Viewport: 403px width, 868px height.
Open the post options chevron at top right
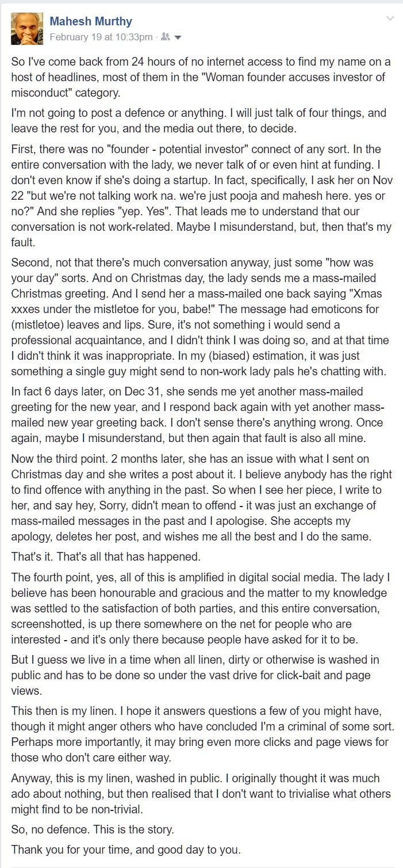pos(390,19)
